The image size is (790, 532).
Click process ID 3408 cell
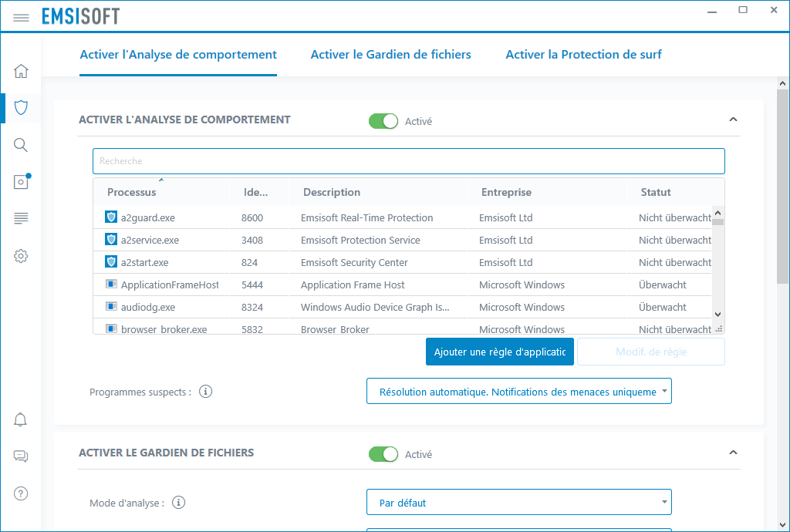coord(252,240)
